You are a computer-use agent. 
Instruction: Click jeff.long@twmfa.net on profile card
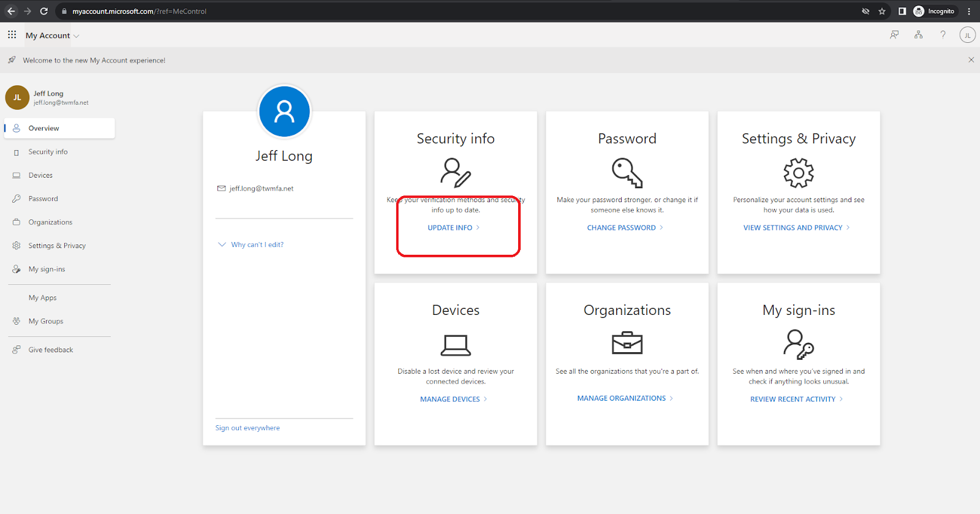pyautogui.click(x=262, y=189)
